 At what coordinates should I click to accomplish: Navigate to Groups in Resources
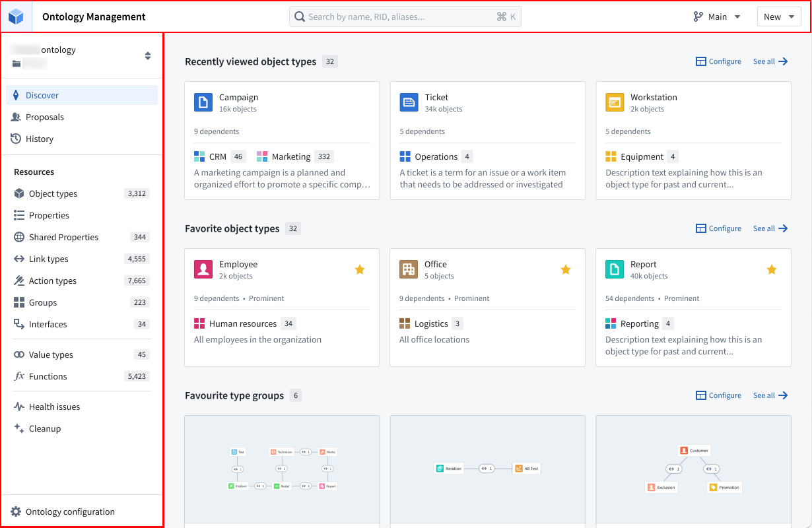(x=82, y=302)
